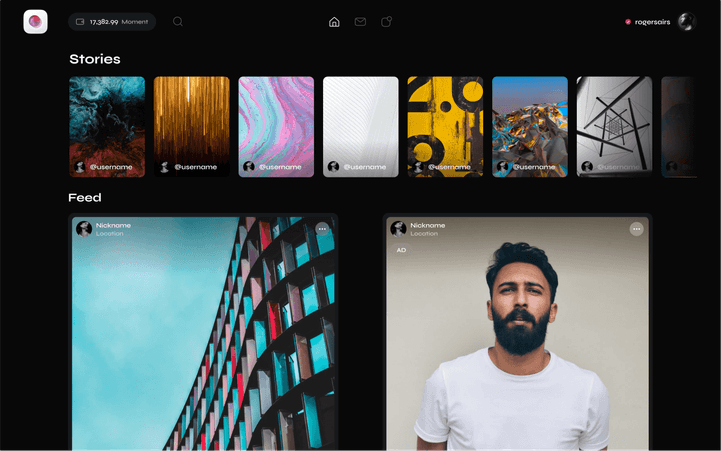The image size is (721, 451).
Task: Click the create new post icon
Action: (386, 22)
